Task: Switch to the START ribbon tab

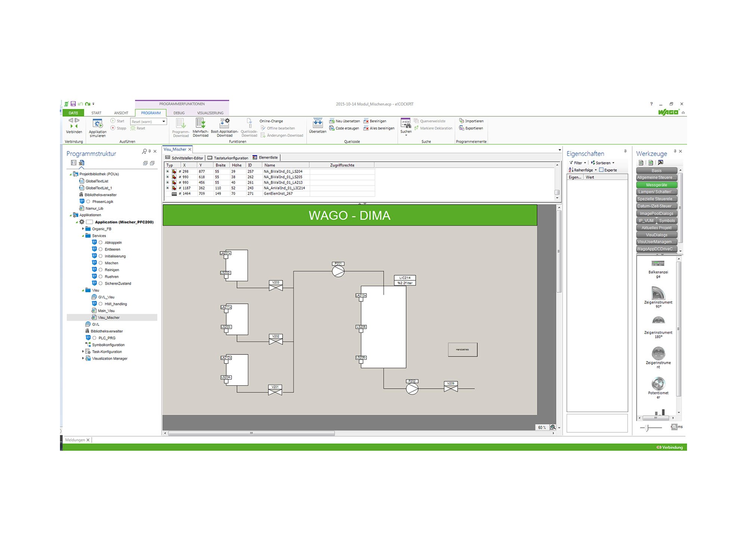Action: [x=96, y=113]
